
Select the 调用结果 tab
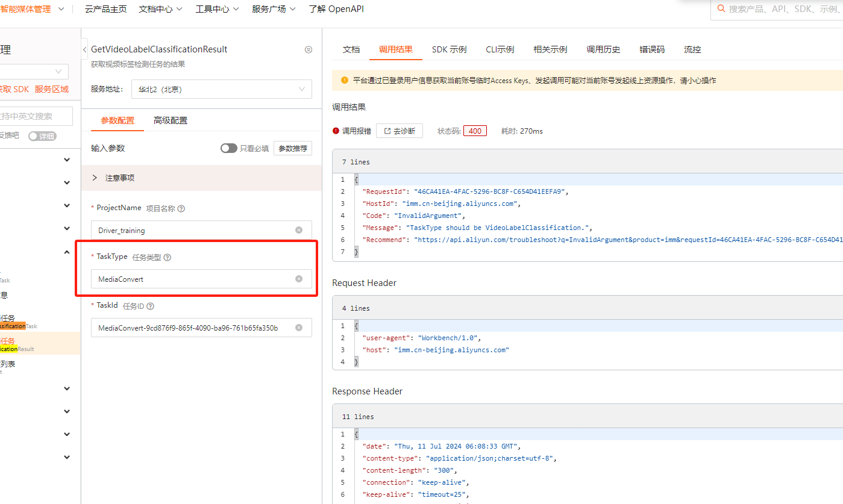(396, 49)
